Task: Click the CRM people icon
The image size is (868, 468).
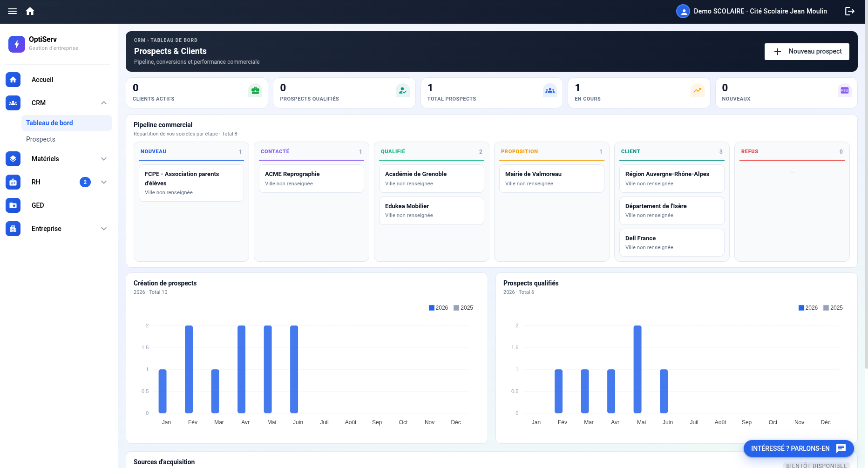Action: (13, 103)
